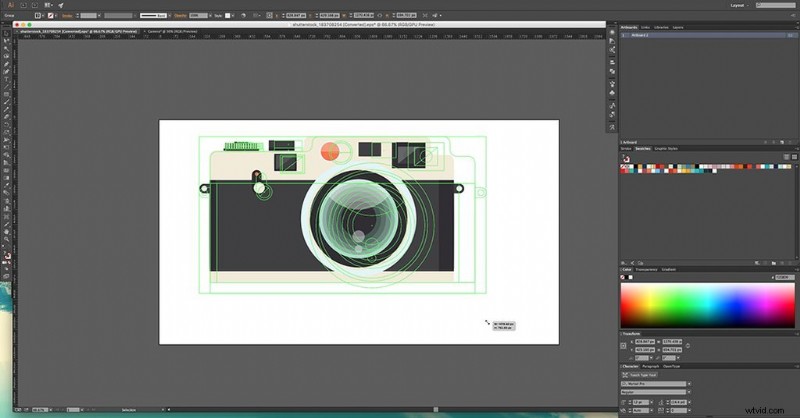This screenshot has height=418, width=800.
Task: Switch to the Camera document tab
Action: 172,31
